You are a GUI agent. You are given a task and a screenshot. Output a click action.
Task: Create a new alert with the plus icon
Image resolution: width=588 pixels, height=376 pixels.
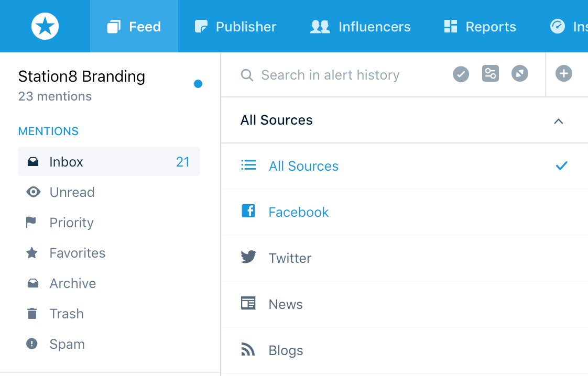[564, 73]
